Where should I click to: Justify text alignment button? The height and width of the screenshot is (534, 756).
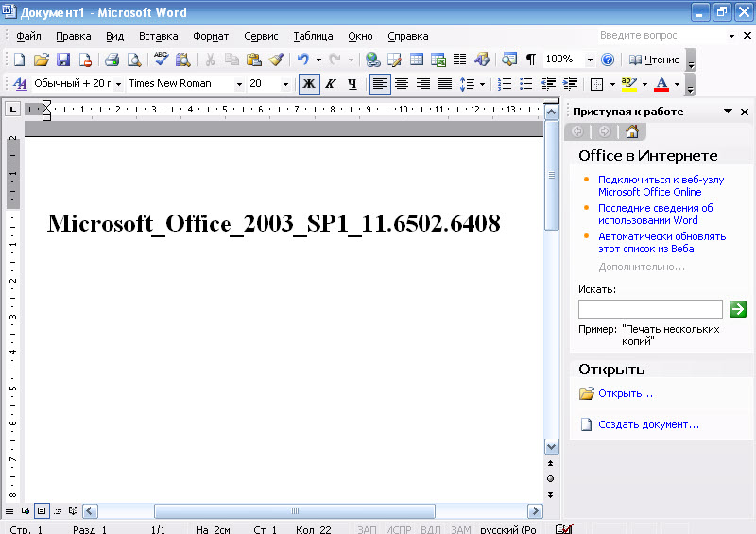coord(445,84)
